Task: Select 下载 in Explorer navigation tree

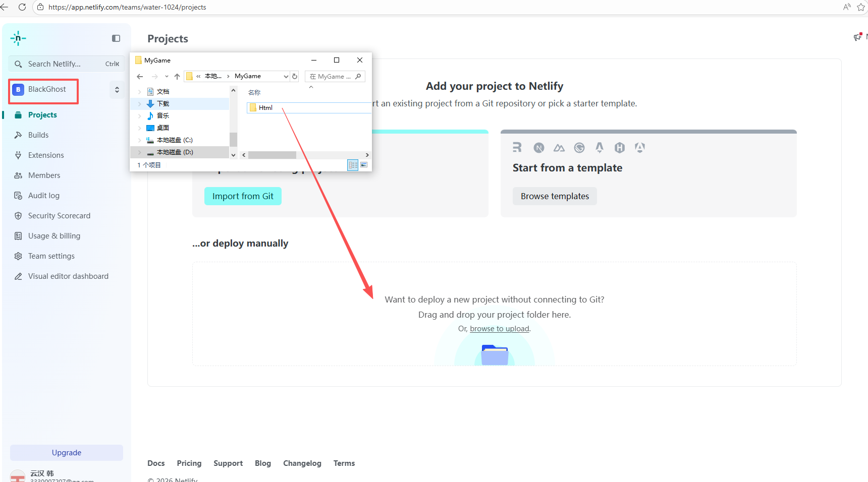Action: [x=163, y=104]
